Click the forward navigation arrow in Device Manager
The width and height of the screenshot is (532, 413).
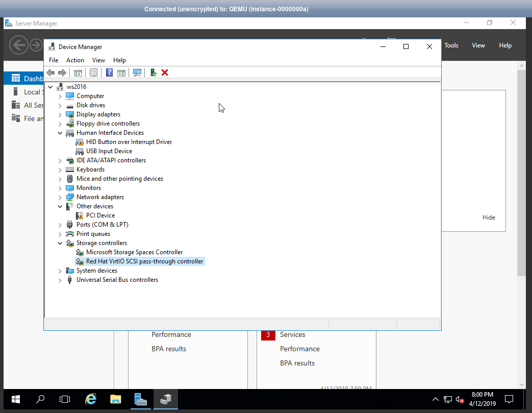click(62, 72)
